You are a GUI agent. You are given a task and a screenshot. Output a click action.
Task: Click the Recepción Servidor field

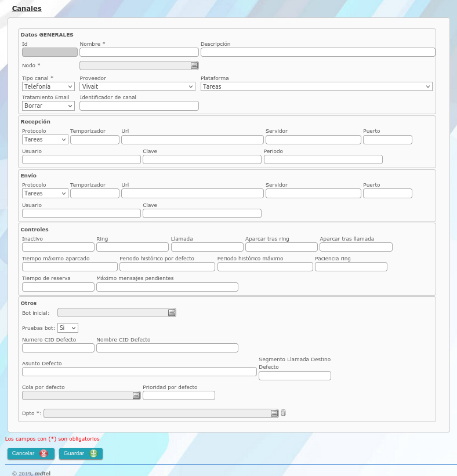point(313,140)
